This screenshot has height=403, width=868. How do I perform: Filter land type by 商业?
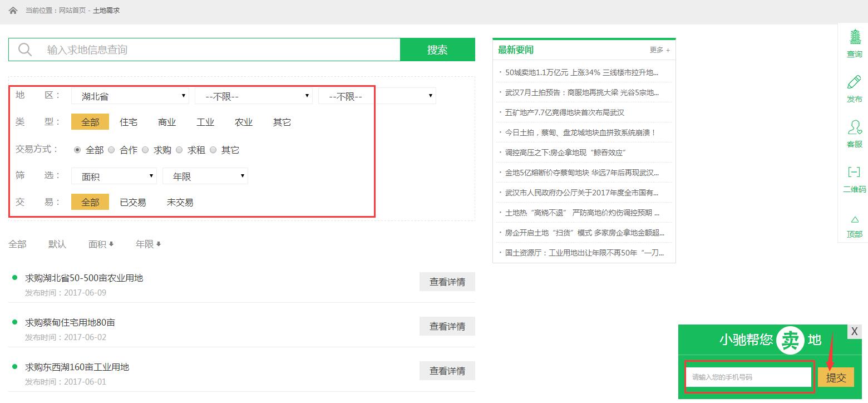click(x=167, y=122)
